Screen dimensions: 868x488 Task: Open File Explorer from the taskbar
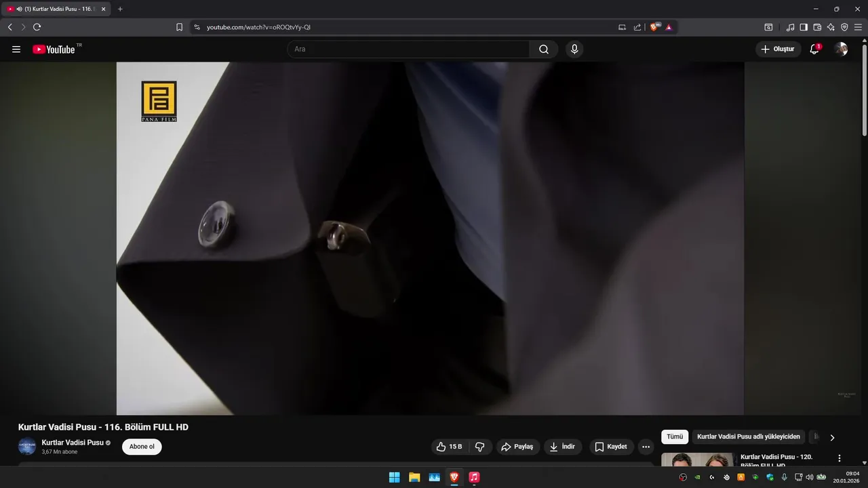click(x=414, y=477)
